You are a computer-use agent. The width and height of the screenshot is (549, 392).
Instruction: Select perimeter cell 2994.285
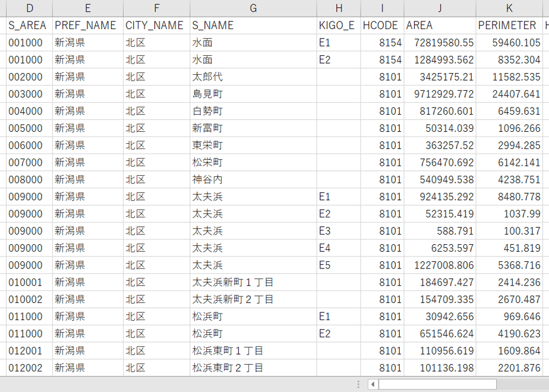509,146
